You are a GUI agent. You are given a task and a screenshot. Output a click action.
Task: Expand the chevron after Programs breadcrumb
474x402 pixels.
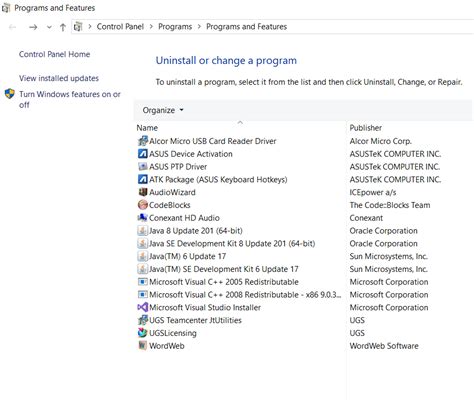(x=199, y=27)
